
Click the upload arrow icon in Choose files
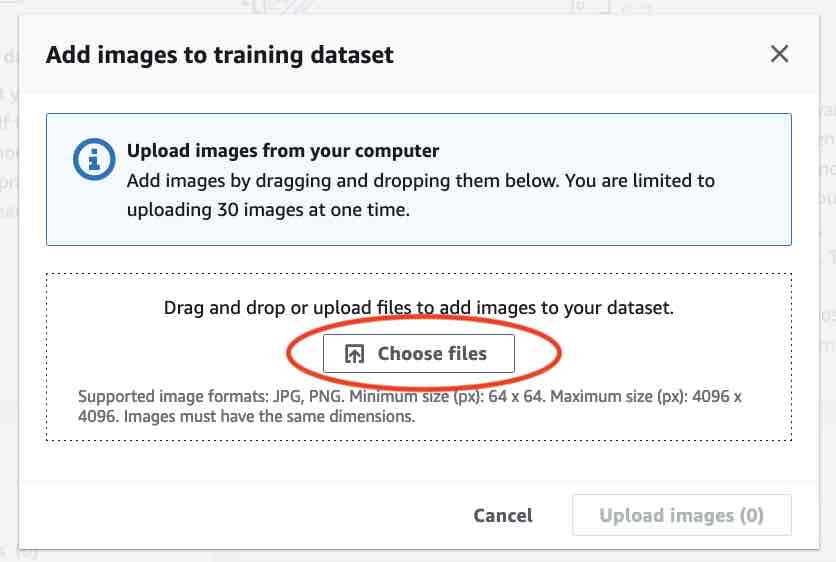click(x=354, y=354)
